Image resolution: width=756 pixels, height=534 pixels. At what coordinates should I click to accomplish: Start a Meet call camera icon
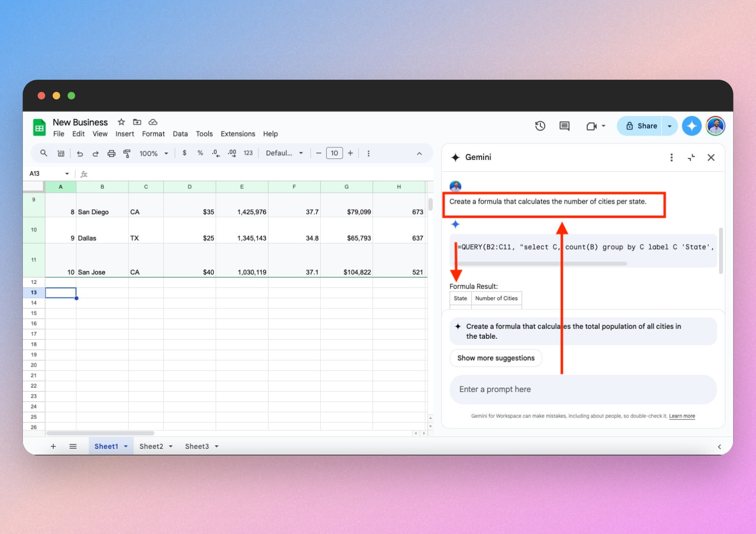[591, 126]
